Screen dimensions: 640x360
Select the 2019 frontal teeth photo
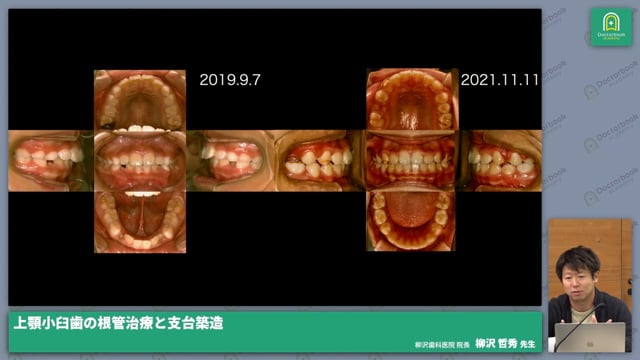[x=140, y=161]
